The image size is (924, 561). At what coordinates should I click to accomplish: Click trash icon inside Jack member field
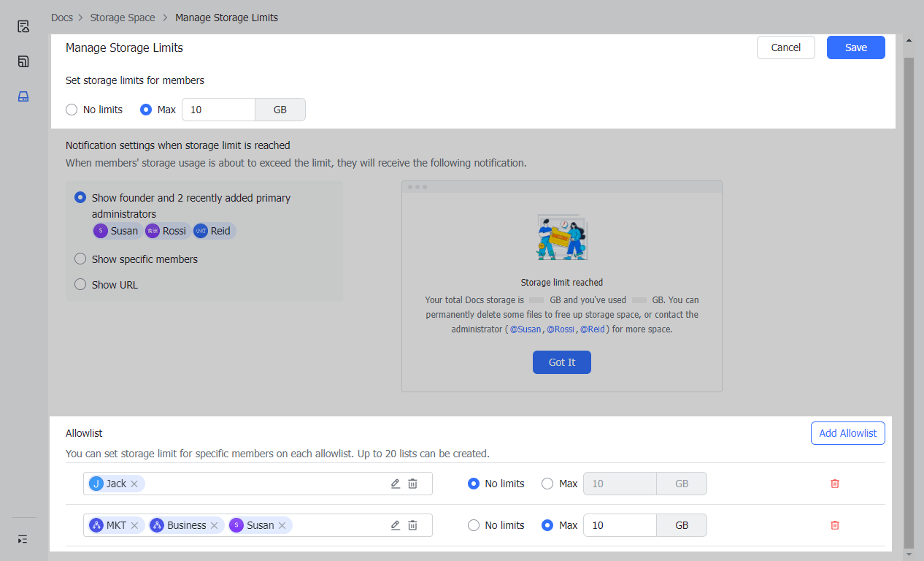tap(412, 484)
